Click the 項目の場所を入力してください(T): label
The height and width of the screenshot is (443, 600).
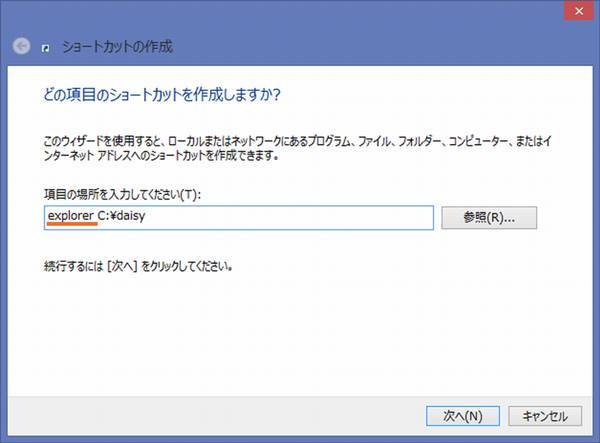click(x=122, y=194)
